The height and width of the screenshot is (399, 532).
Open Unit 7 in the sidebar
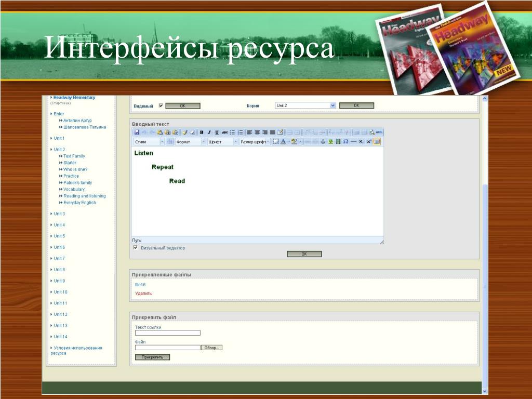click(x=59, y=259)
